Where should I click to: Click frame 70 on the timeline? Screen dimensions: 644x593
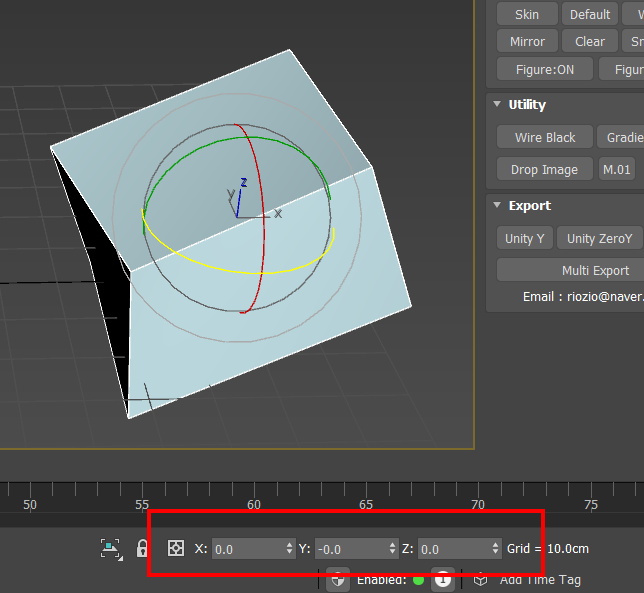[478, 504]
